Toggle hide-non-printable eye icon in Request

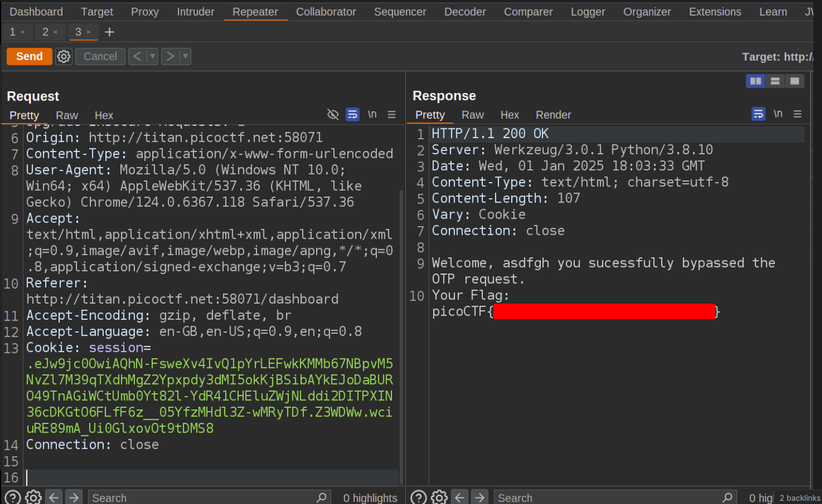tap(333, 114)
